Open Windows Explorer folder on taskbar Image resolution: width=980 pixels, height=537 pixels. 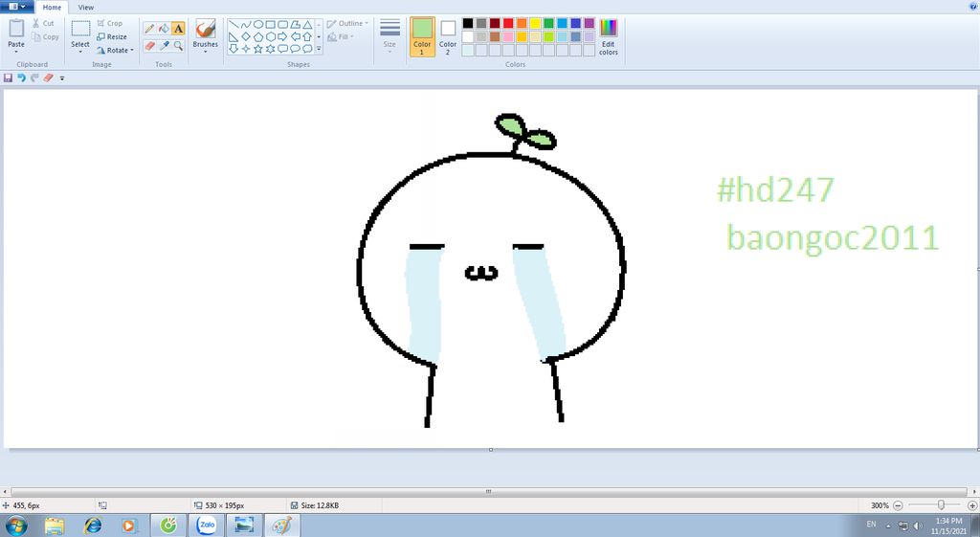pos(55,526)
